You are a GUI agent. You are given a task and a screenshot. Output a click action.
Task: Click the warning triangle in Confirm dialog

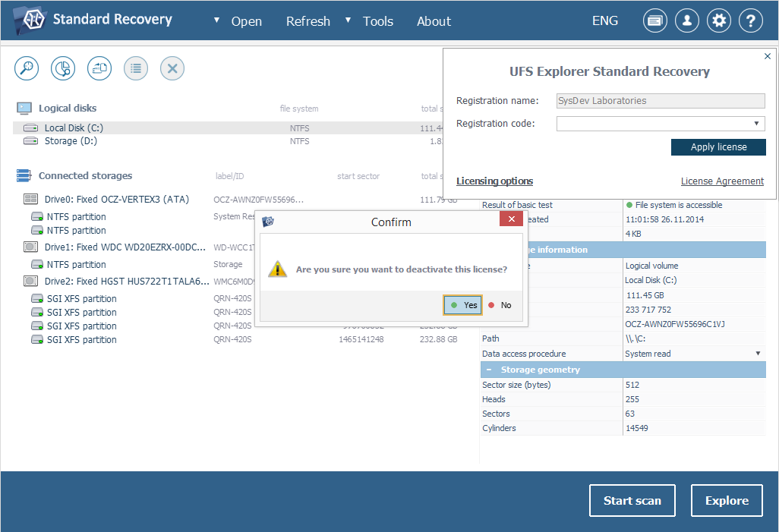[278, 269]
